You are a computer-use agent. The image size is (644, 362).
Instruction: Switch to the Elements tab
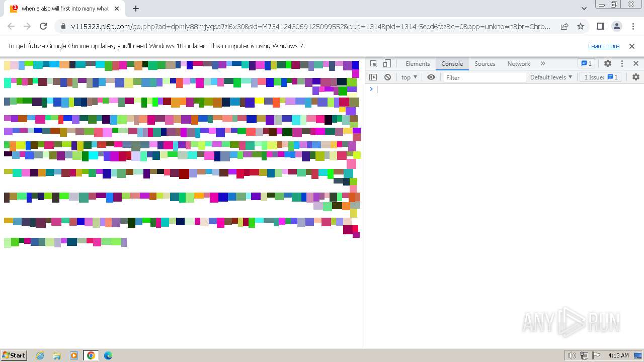click(418, 64)
